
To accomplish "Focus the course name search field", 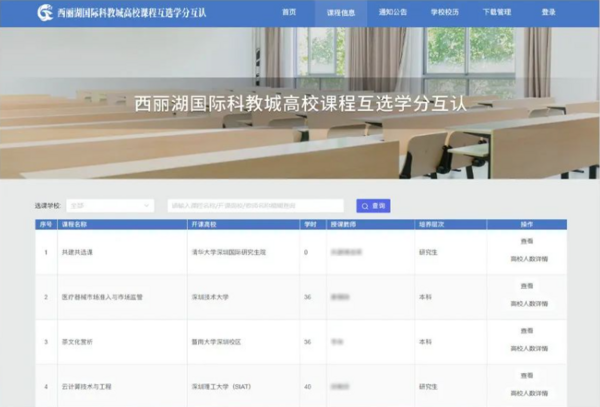I will 256,206.
